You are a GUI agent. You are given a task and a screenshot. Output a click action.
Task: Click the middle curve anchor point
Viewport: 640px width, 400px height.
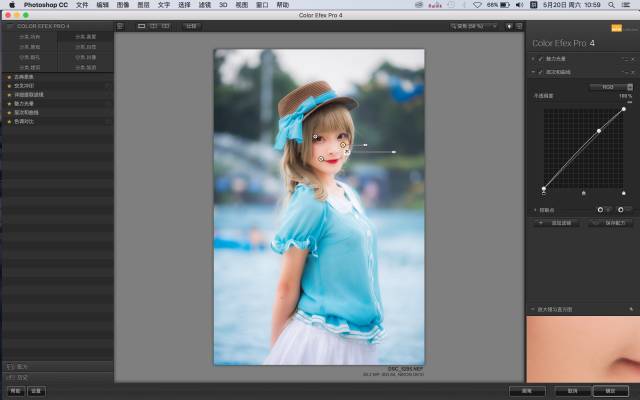pos(599,131)
